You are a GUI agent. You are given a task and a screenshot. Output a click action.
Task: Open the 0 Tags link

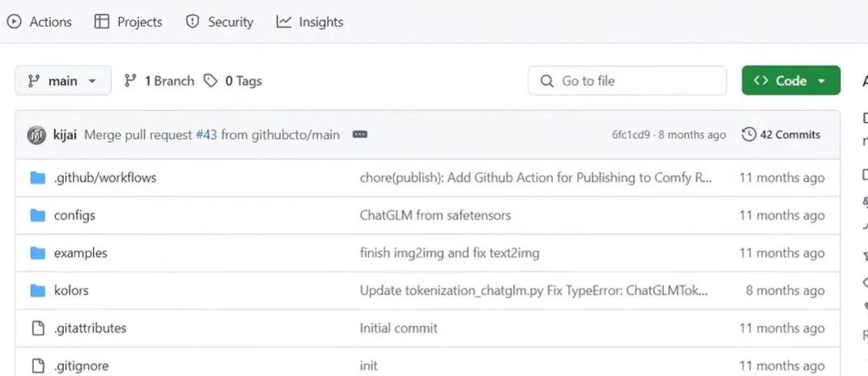click(x=233, y=81)
